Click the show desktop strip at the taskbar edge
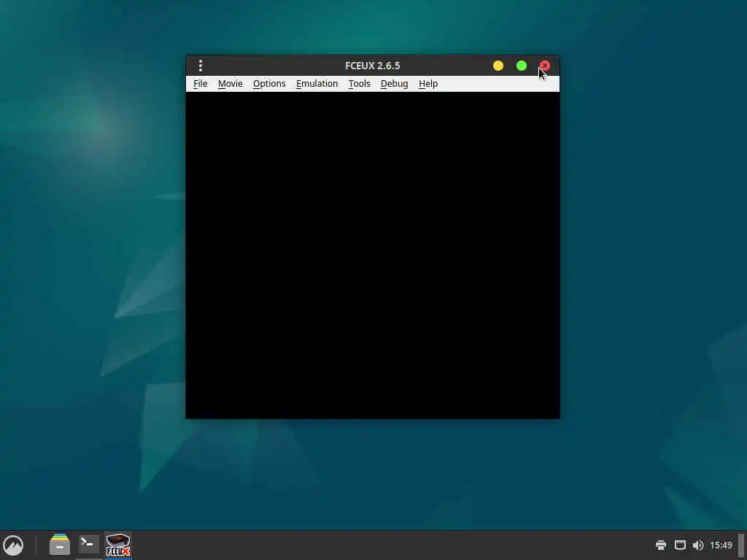The width and height of the screenshot is (747, 560). click(x=741, y=545)
